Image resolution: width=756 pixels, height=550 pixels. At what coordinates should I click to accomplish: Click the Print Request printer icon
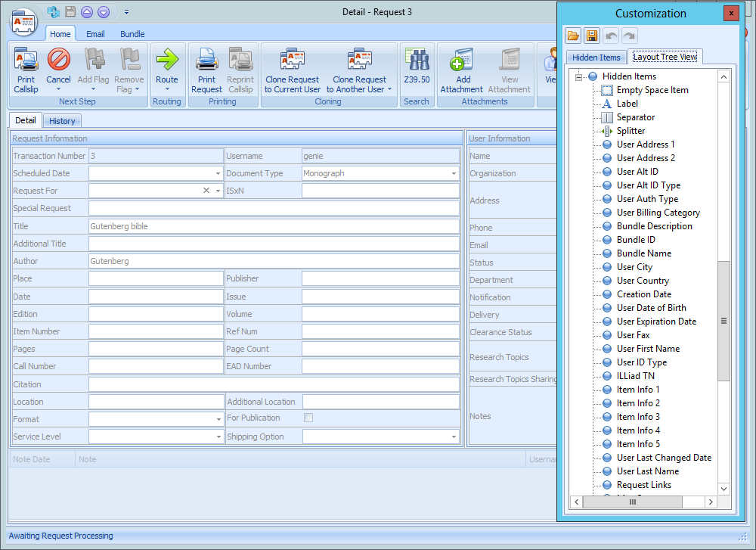[x=206, y=61]
